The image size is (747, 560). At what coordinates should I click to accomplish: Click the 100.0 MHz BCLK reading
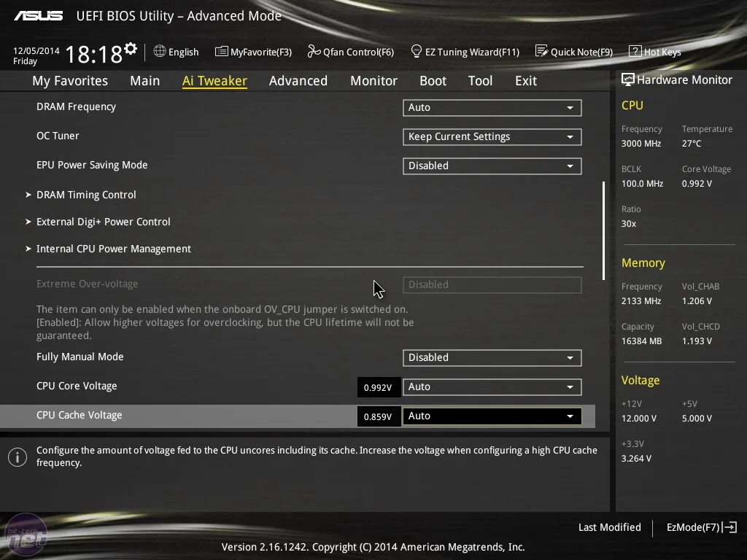642,183
